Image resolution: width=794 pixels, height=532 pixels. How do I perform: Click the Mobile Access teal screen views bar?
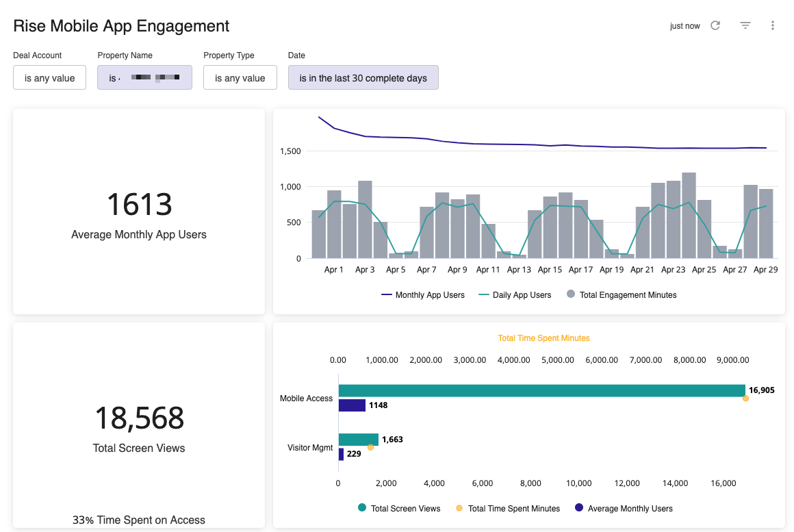point(541,390)
